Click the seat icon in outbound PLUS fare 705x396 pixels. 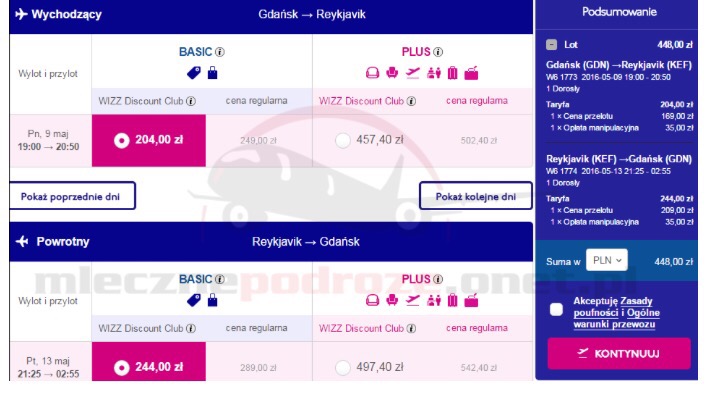point(392,73)
